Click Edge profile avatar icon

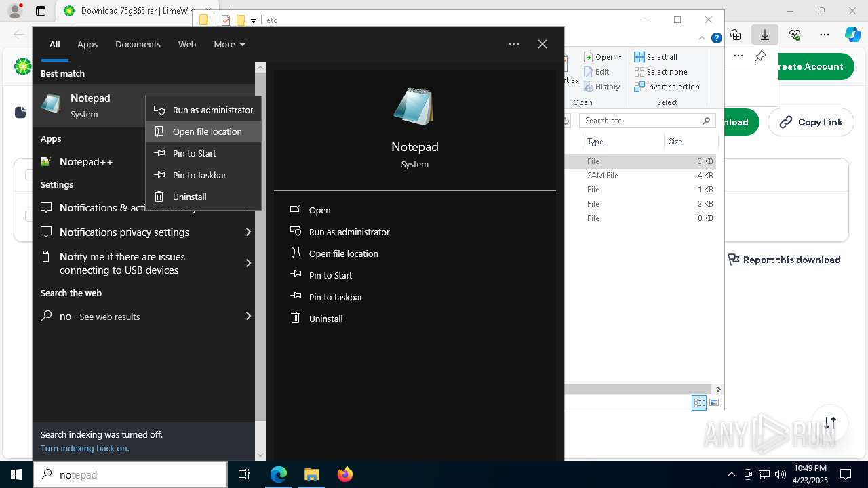point(15,11)
